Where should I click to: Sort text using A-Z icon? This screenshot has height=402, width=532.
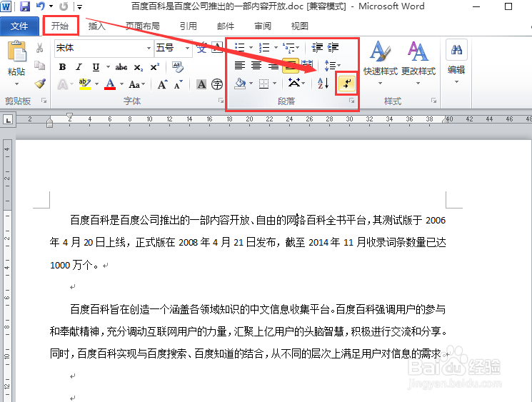323,83
